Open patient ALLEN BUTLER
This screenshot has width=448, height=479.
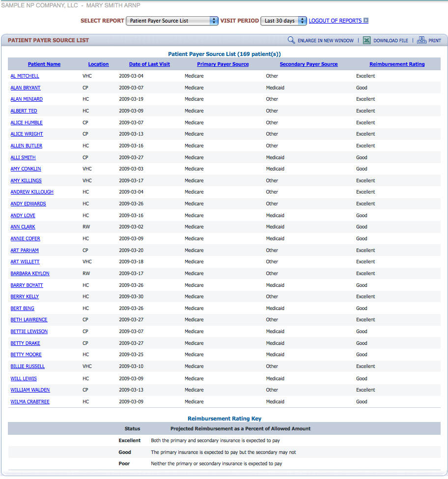point(26,146)
